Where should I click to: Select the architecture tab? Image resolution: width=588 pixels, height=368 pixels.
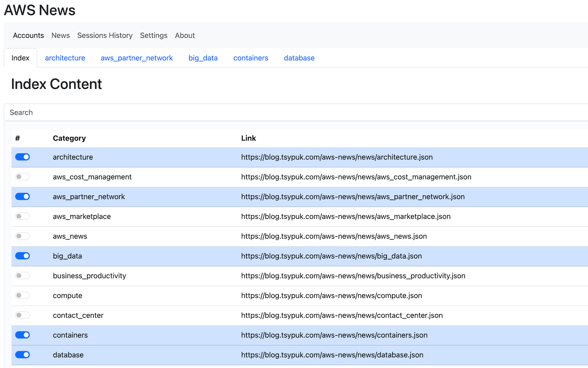[65, 57]
